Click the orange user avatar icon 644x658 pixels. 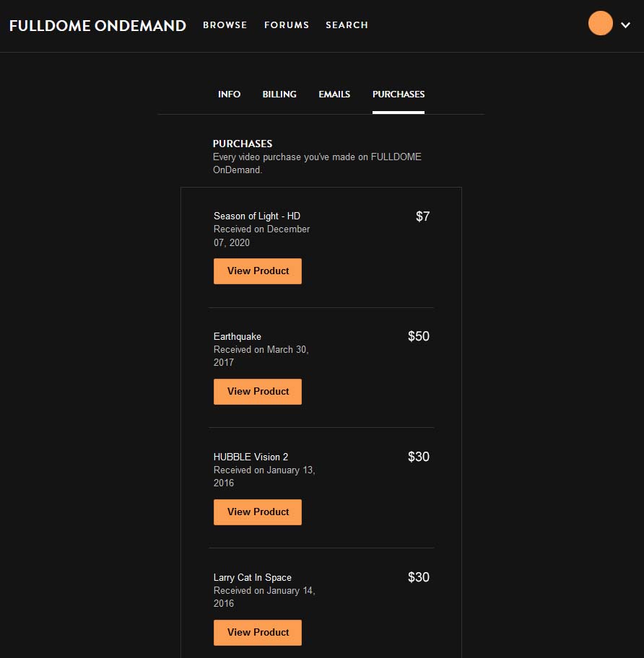click(x=600, y=24)
